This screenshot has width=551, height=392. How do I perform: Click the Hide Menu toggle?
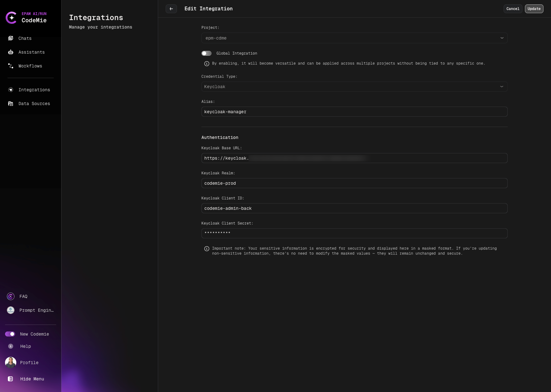(32, 379)
